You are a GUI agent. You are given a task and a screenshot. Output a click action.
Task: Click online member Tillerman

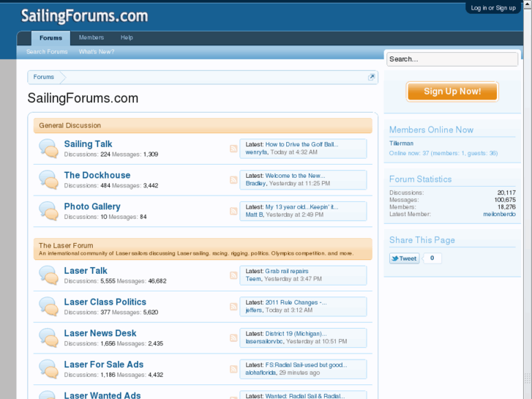pos(401,143)
